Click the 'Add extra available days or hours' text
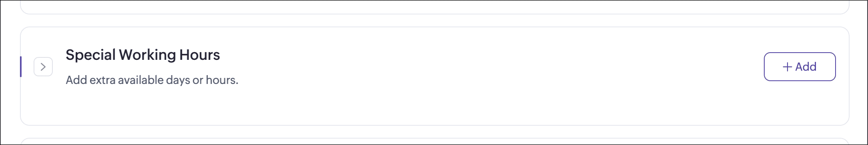 tap(152, 80)
